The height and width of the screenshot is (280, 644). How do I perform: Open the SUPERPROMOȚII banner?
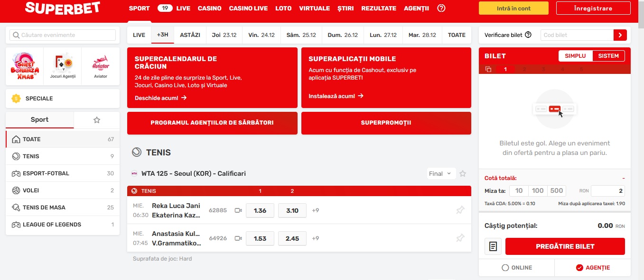(386, 123)
